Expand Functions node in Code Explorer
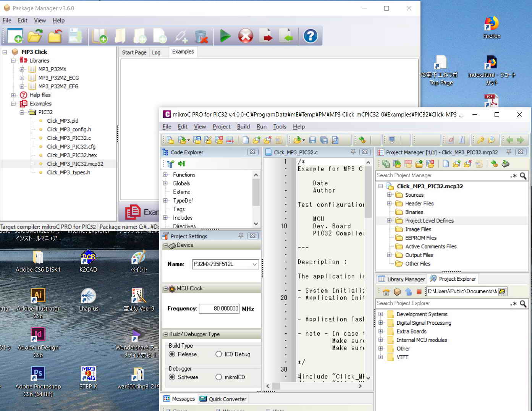532x411 pixels. click(165, 175)
